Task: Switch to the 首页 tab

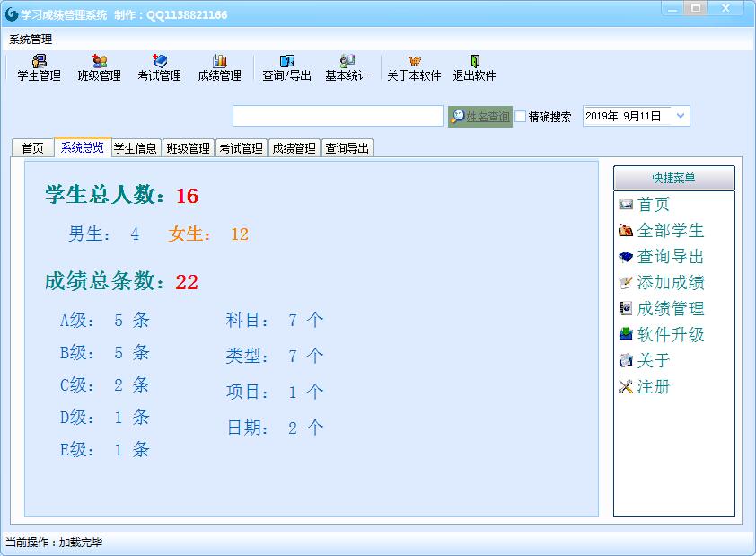Action: [x=33, y=148]
